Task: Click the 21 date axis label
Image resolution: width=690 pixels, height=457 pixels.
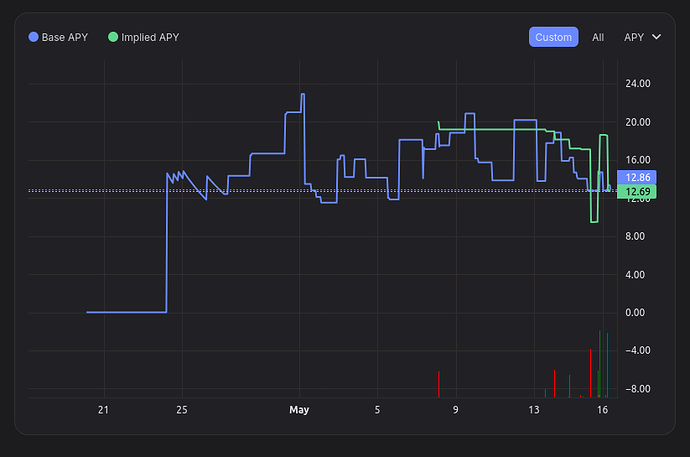Action: pos(103,410)
